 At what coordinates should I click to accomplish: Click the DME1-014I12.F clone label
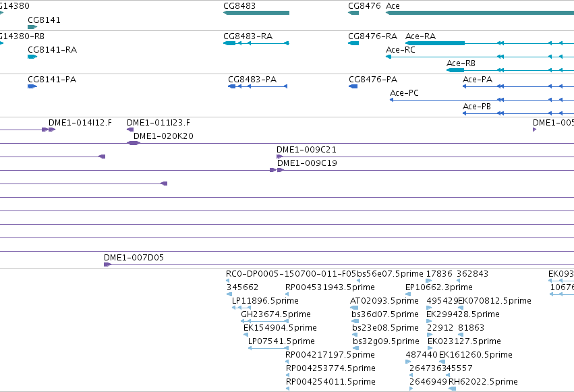pos(80,123)
